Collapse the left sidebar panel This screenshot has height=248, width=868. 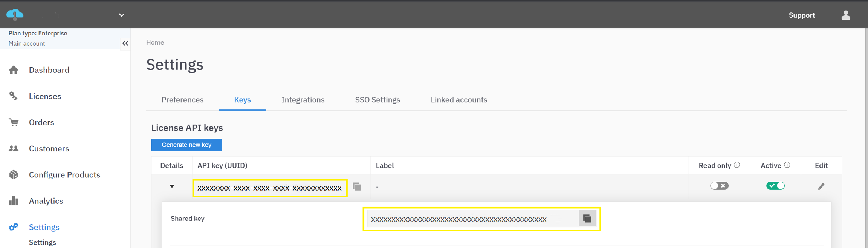click(x=125, y=43)
